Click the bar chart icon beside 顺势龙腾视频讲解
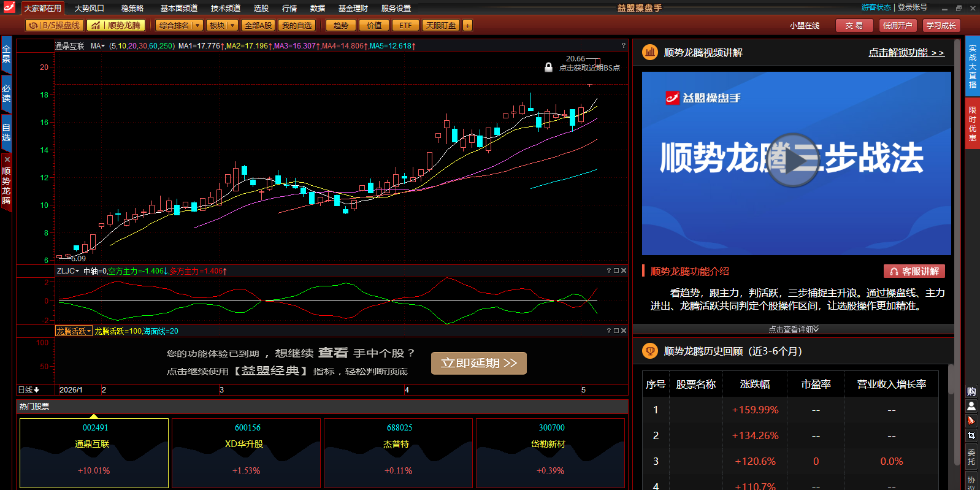Viewport: 980px width, 490px height. 650,52
